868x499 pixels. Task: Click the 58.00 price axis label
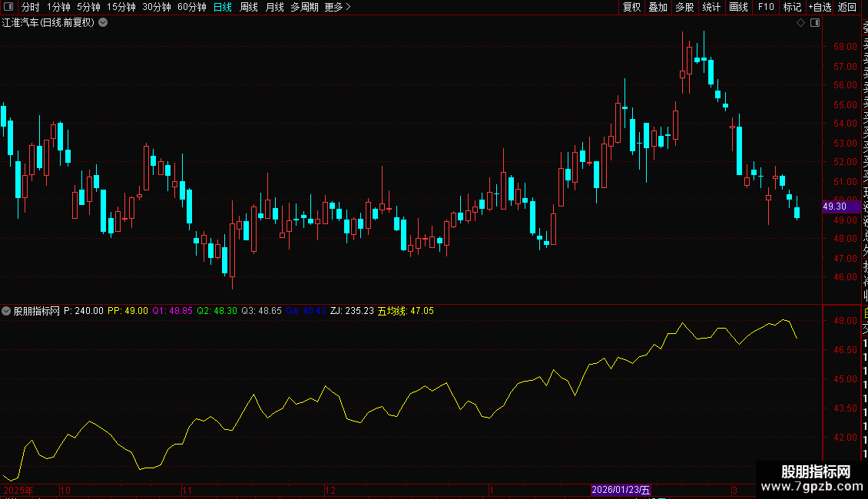tap(845, 47)
